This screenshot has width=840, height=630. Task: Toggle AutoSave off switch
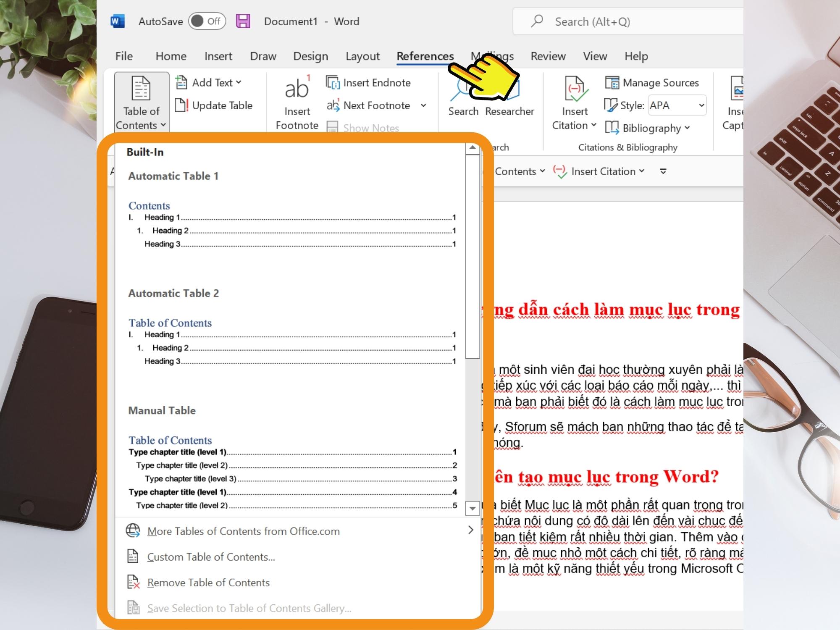206,21
